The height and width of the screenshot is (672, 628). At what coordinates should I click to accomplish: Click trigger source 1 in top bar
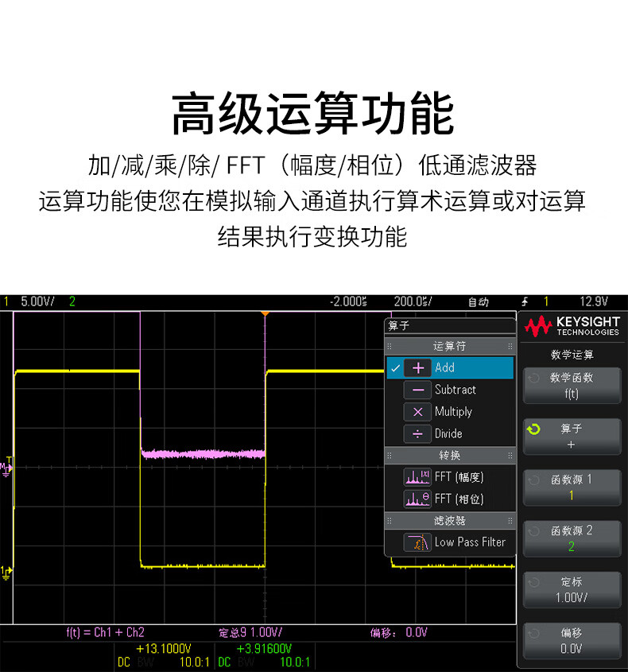546,301
